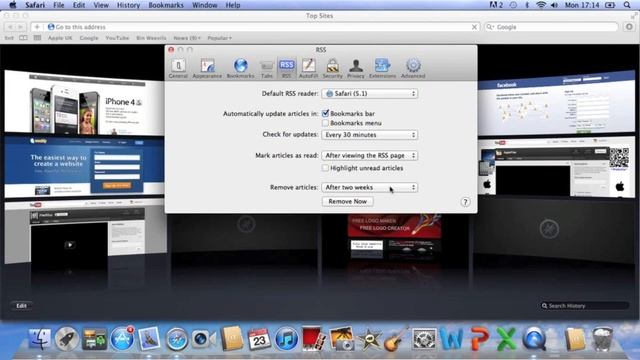Enable the Bookmarks menu checkbox
Viewport: 640px width, 360px height.
325,123
